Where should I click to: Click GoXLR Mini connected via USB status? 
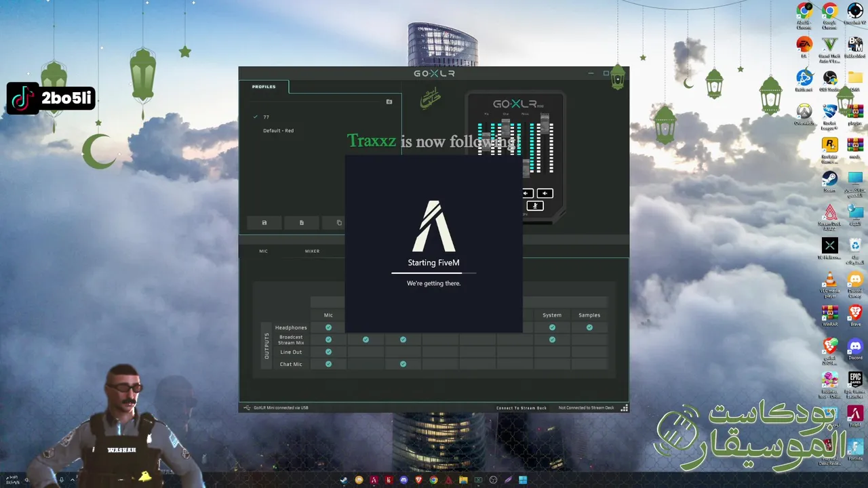tap(281, 408)
